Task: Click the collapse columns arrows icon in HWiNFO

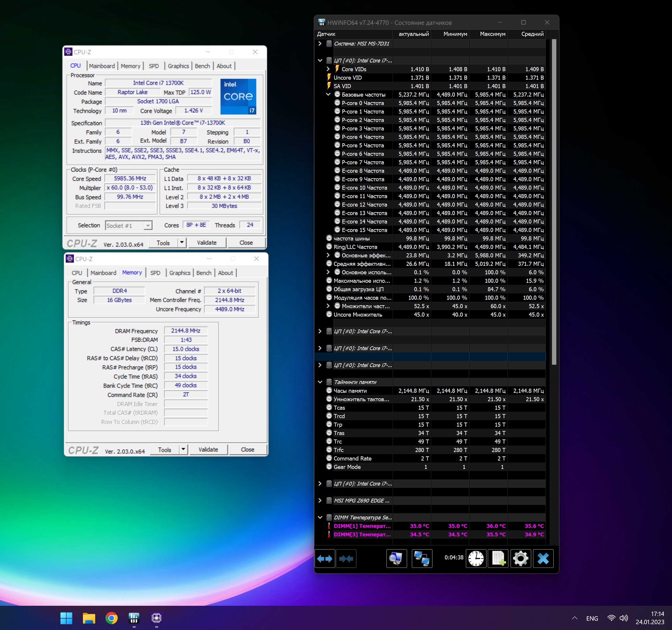Action: pos(346,559)
